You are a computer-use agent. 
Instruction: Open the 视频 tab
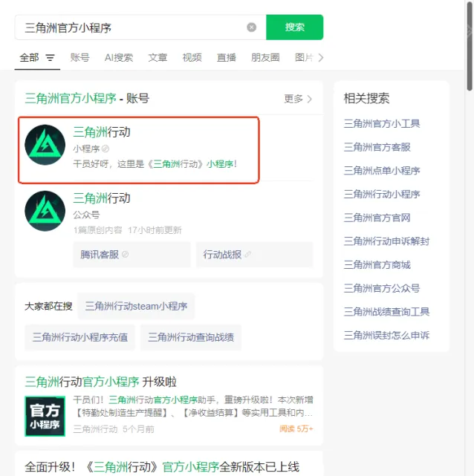coord(192,57)
